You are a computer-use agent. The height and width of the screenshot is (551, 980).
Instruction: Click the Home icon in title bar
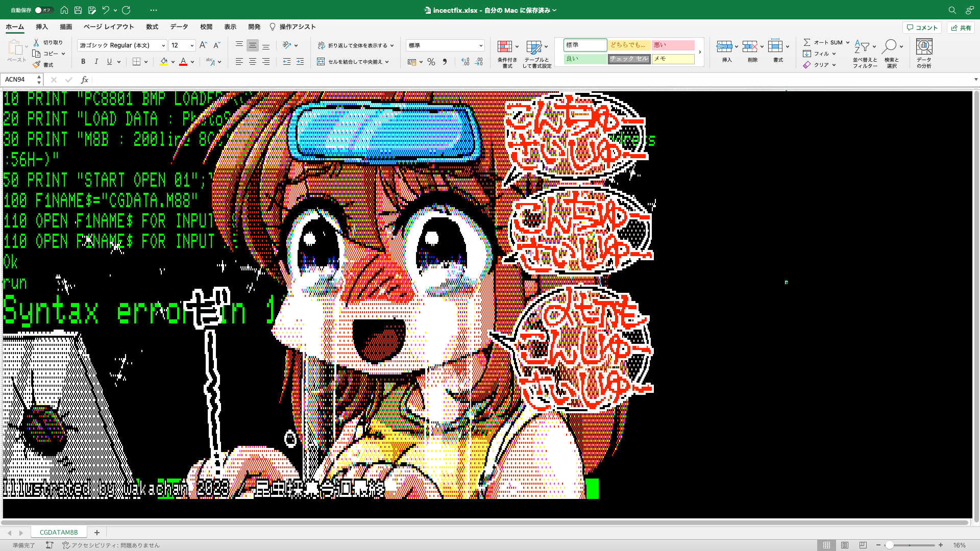[x=64, y=10]
